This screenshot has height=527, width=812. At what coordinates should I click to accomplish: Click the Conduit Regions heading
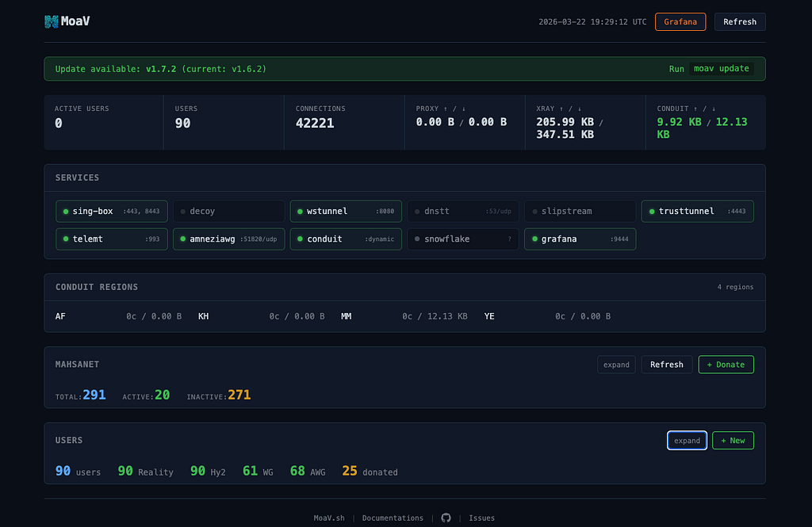click(x=97, y=287)
